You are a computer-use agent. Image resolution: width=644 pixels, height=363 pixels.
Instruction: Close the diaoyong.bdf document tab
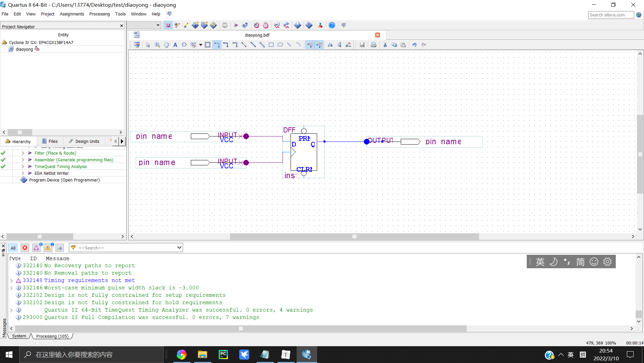[x=378, y=35]
